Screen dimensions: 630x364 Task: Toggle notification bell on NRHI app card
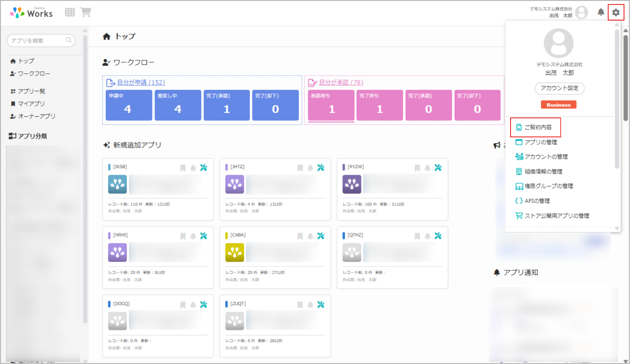(x=193, y=236)
